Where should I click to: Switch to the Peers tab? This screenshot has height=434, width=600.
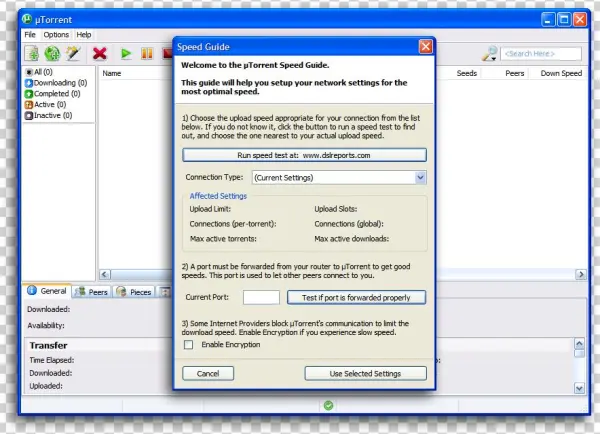pos(91,292)
